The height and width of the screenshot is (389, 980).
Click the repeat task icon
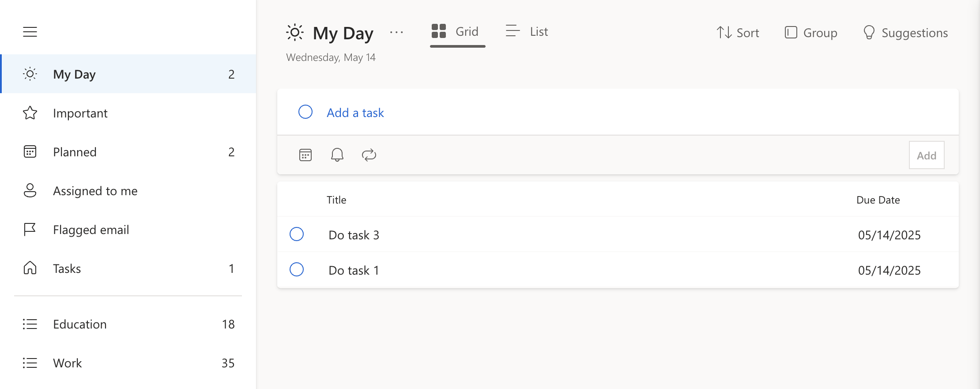point(369,155)
